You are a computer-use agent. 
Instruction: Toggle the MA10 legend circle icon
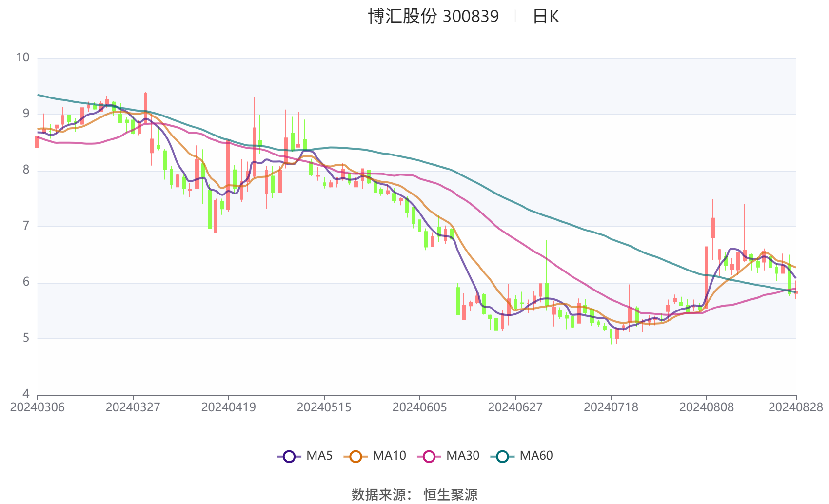pyautogui.click(x=355, y=456)
